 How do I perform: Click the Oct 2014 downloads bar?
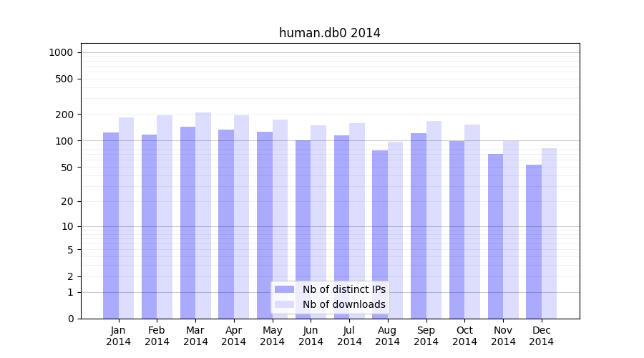(x=472, y=221)
